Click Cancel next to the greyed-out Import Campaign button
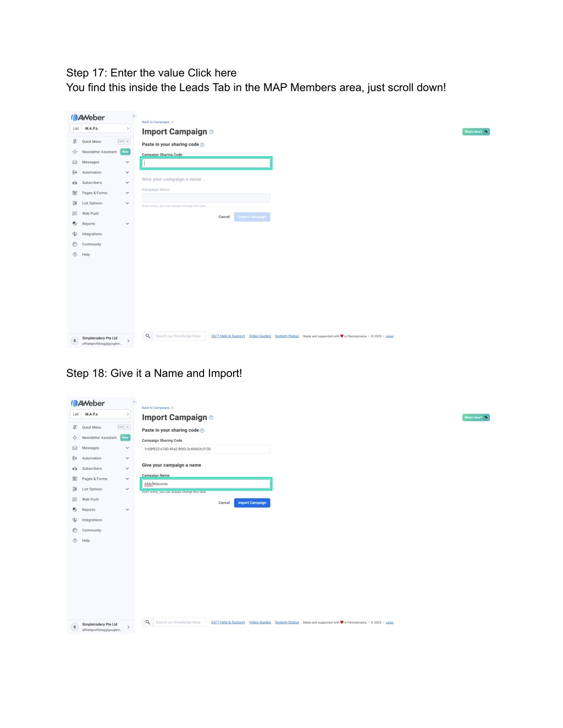Screen dimensions: 563x728 pos(224,217)
